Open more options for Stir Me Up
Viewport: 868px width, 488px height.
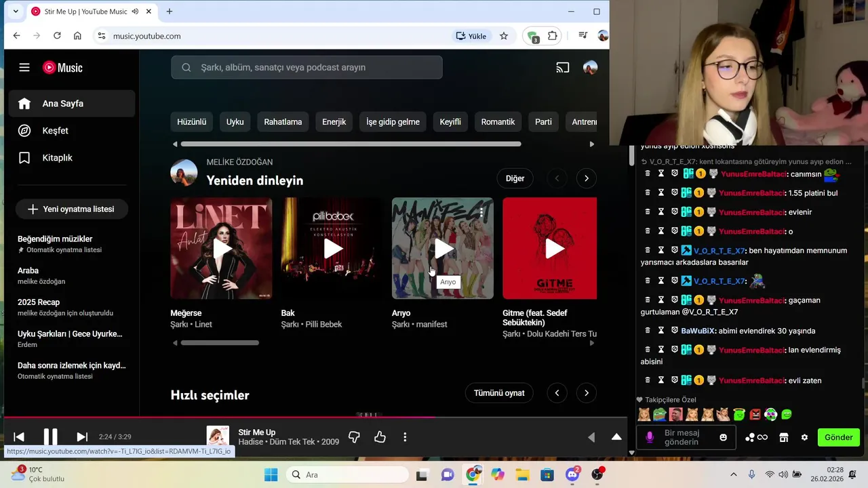405,437
